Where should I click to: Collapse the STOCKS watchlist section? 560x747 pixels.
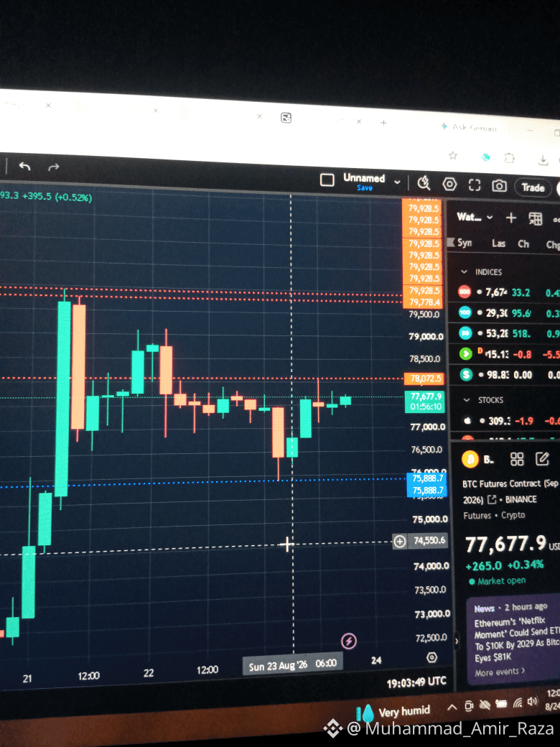coord(467,399)
